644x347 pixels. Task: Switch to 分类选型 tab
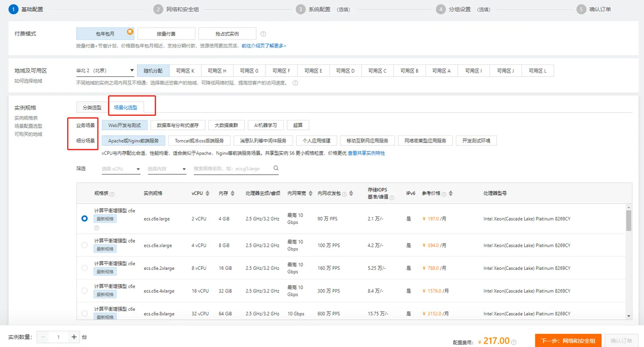coord(92,108)
